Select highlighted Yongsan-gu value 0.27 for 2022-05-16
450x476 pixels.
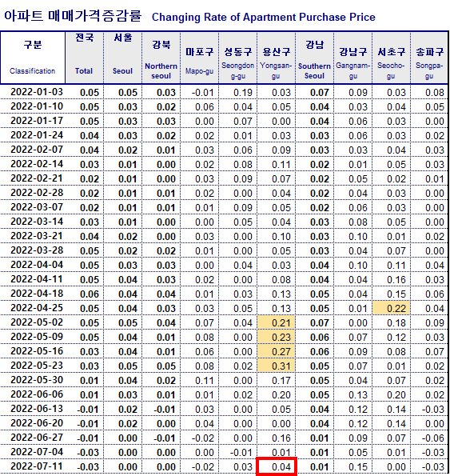277,351
